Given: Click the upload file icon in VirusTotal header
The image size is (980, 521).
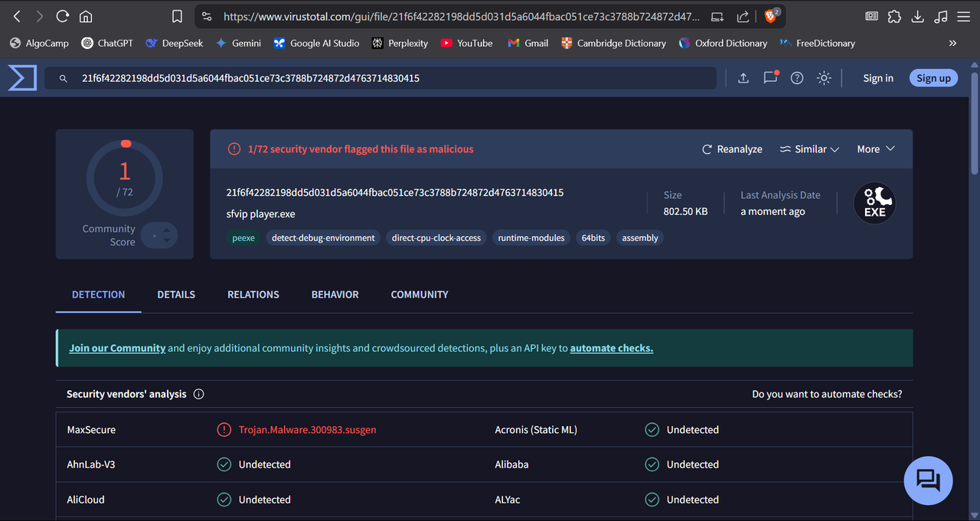Looking at the screenshot, I should [x=743, y=78].
